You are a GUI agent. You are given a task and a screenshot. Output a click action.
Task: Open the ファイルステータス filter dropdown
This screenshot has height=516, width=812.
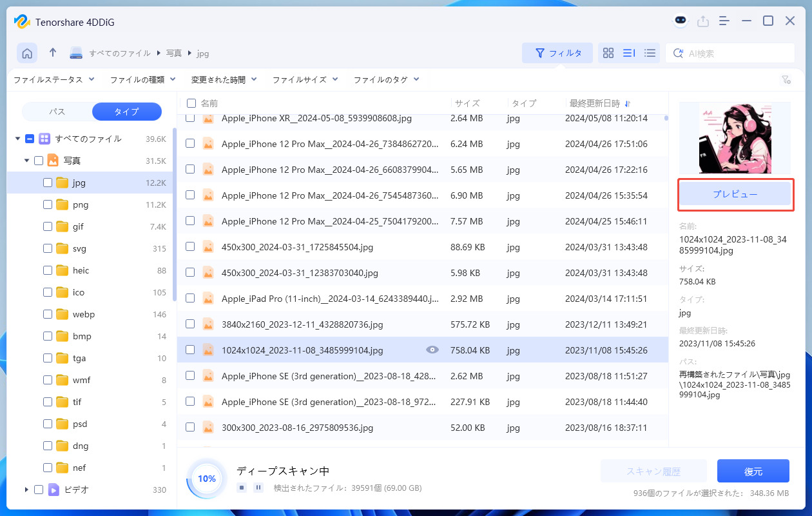[x=54, y=79]
